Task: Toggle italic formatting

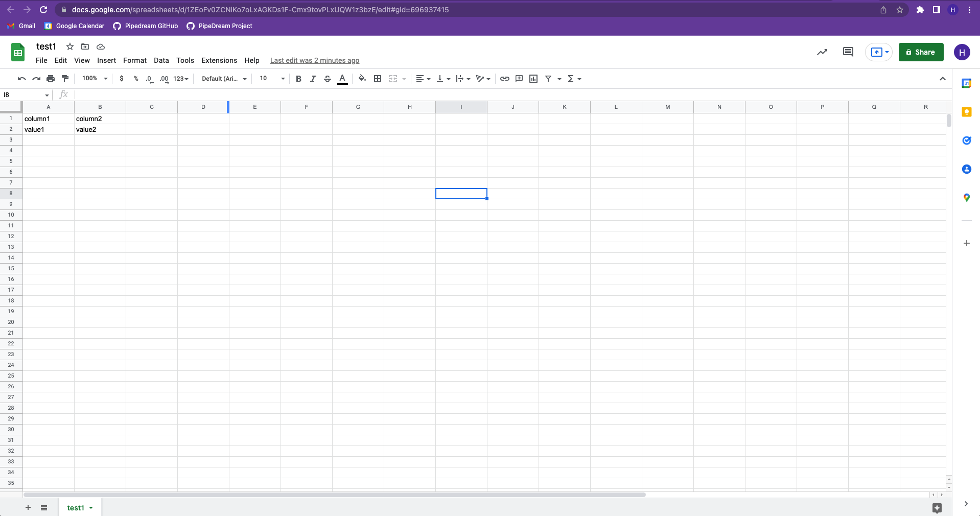Action: click(313, 79)
